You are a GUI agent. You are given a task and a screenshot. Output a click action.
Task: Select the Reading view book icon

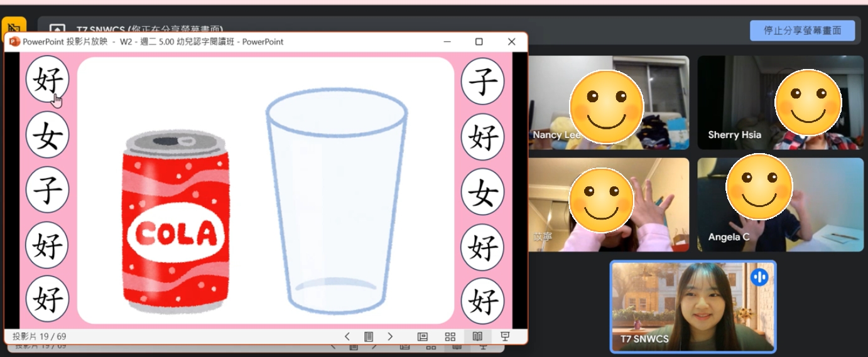coord(477,337)
